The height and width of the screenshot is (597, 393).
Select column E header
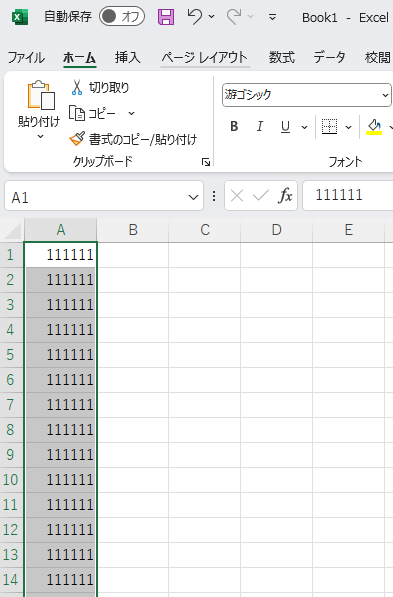[x=348, y=230]
